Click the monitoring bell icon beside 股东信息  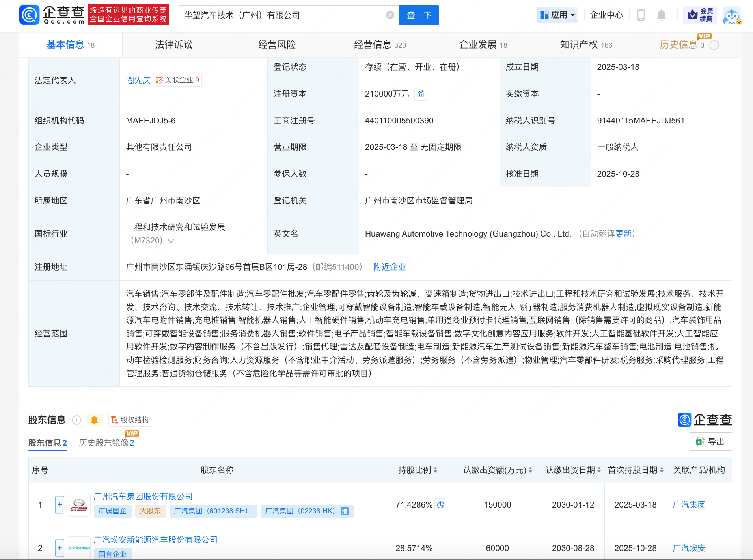point(94,420)
